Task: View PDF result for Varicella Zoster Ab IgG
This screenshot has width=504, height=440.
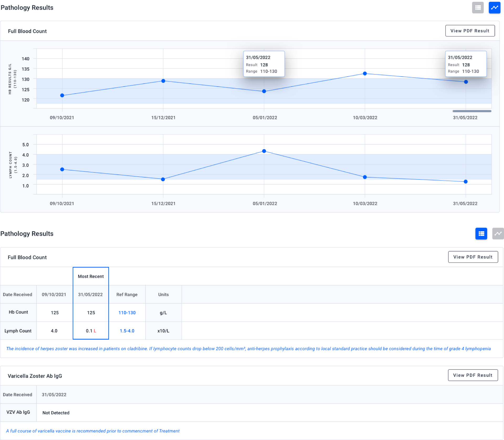Action: point(473,375)
